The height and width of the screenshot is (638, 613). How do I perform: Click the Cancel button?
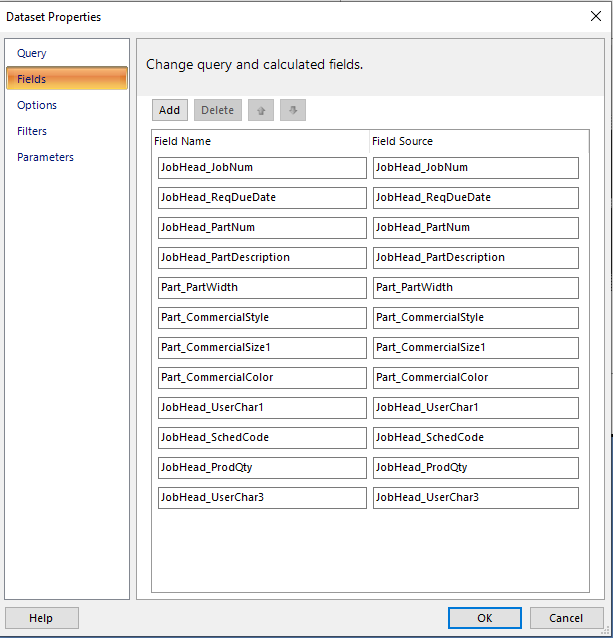tap(566, 618)
